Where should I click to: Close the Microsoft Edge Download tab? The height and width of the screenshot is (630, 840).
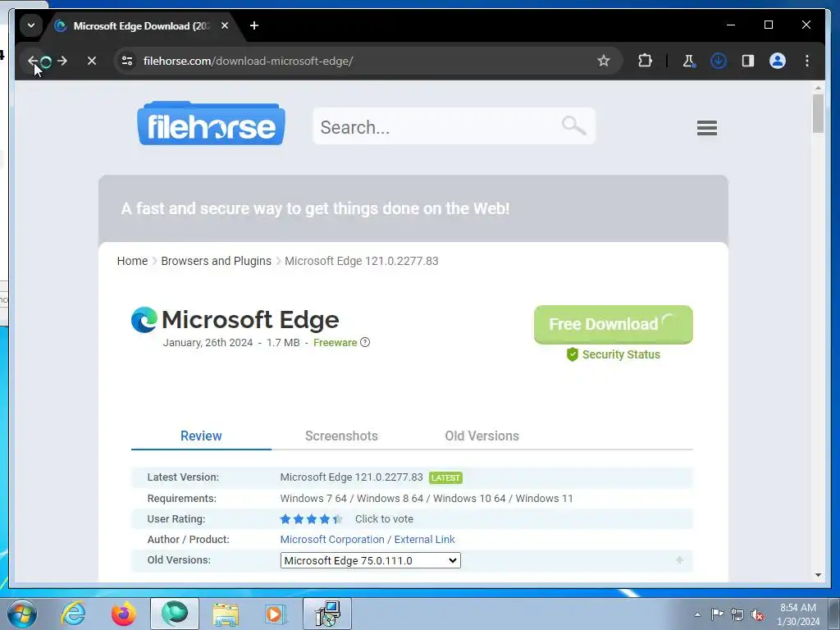(x=225, y=25)
